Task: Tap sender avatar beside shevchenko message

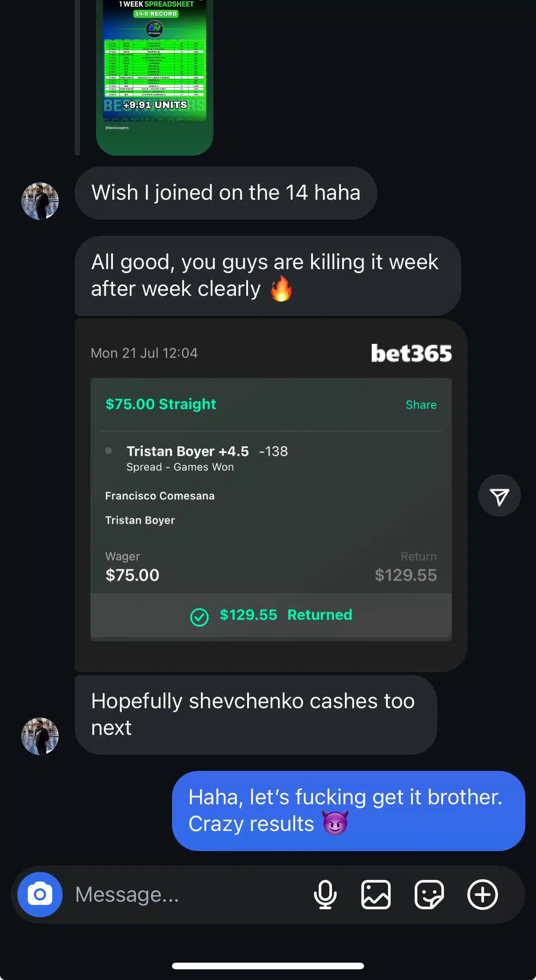Action: pyautogui.click(x=40, y=736)
